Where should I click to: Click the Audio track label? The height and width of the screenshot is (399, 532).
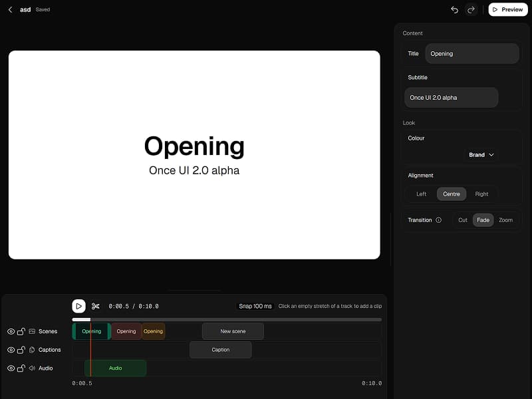(x=45, y=368)
